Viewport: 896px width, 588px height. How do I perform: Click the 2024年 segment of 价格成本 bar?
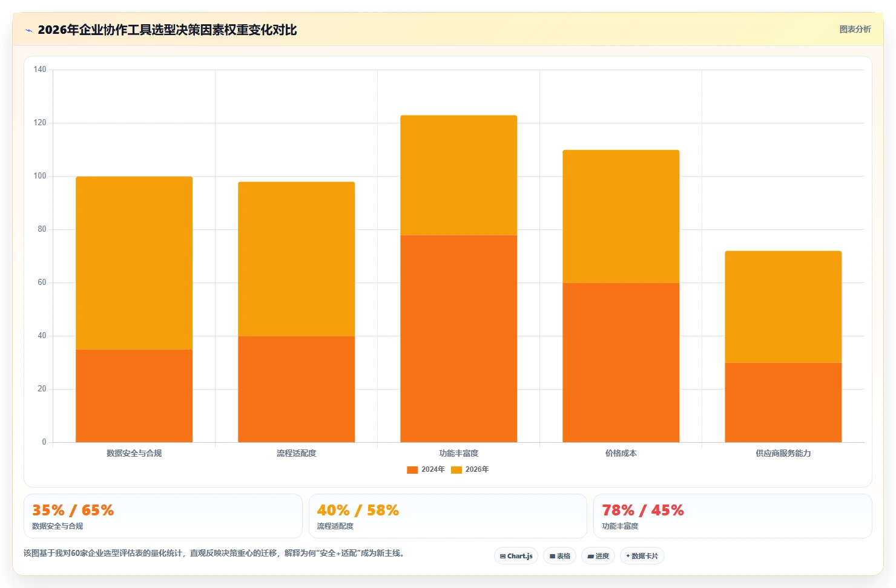tap(621, 362)
